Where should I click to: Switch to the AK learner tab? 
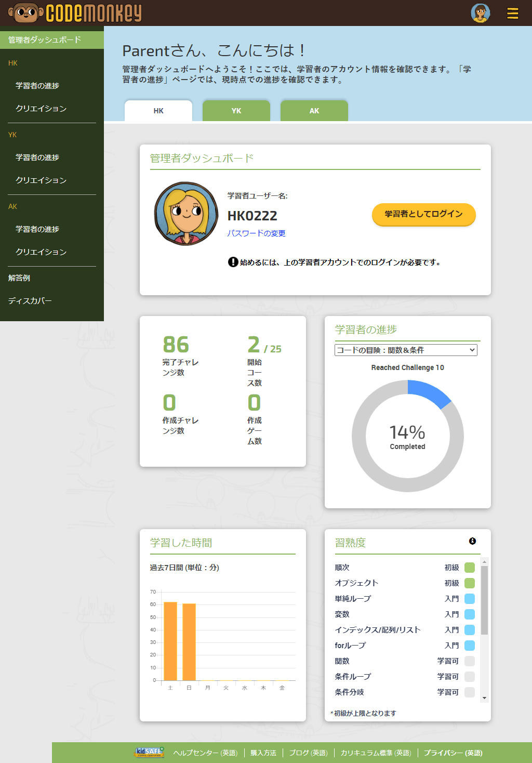(x=314, y=111)
